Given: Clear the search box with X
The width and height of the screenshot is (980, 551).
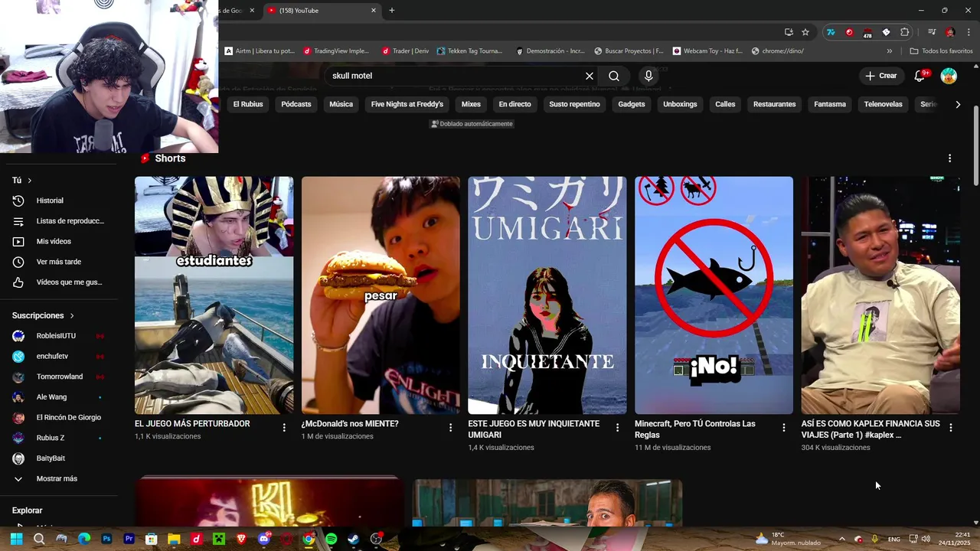Looking at the screenshot, I should pyautogui.click(x=590, y=76).
